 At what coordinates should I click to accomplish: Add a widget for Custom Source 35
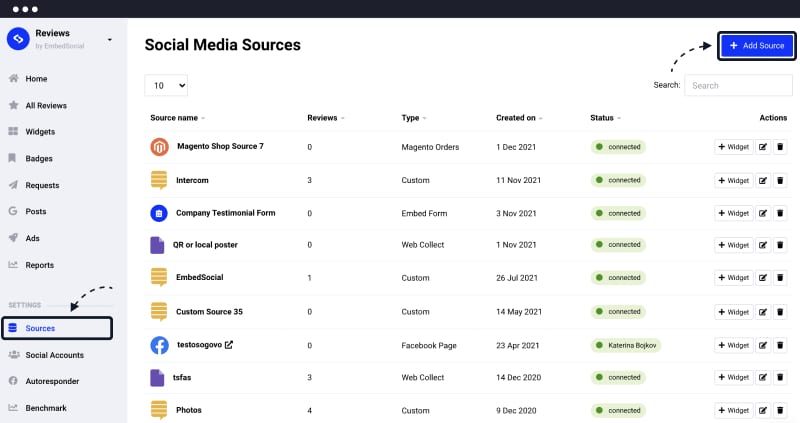coord(734,312)
